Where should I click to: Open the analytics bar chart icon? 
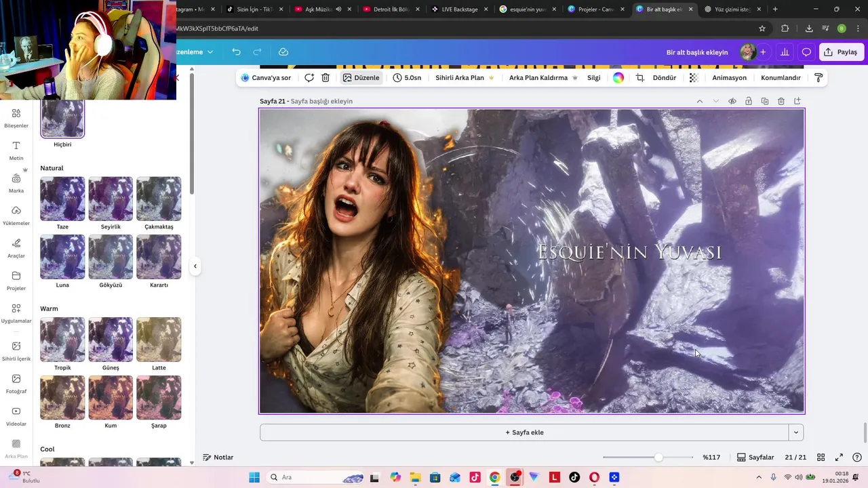click(785, 52)
